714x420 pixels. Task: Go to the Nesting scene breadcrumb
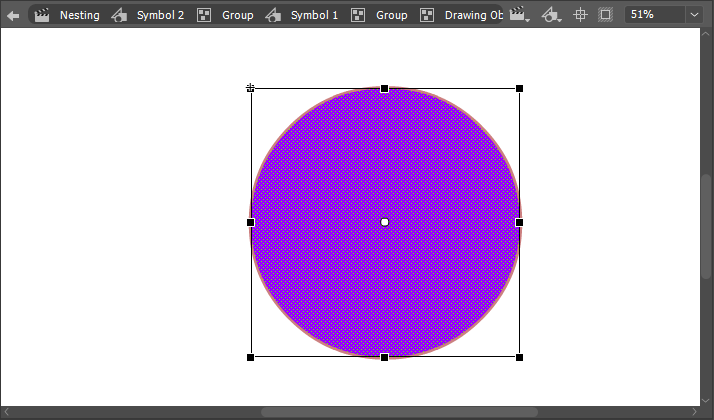coord(79,15)
